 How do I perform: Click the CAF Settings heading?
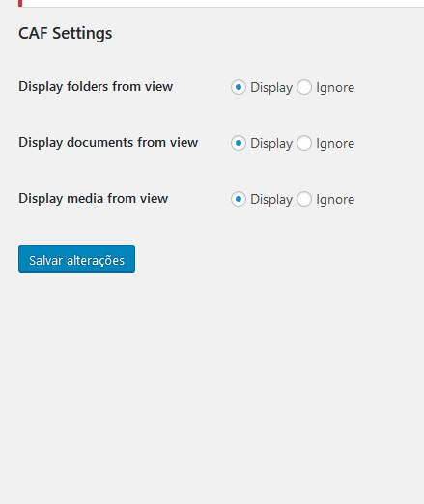66,33
